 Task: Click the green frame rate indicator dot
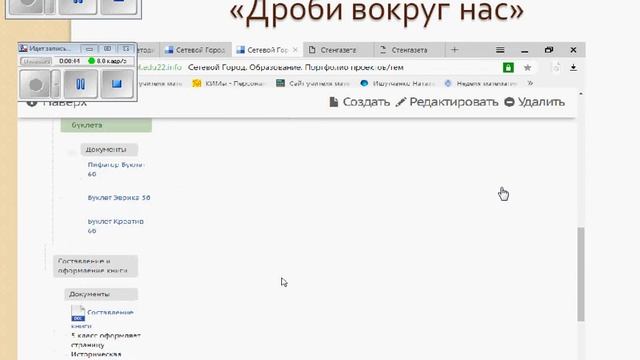(x=91, y=61)
